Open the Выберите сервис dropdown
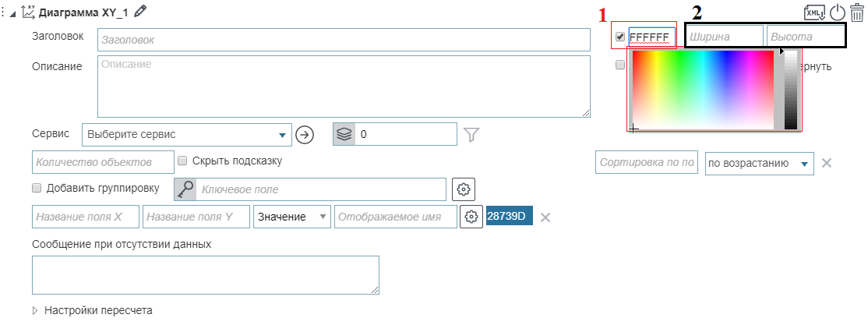Image resolution: width=868 pixels, height=325 pixels. pos(186,135)
